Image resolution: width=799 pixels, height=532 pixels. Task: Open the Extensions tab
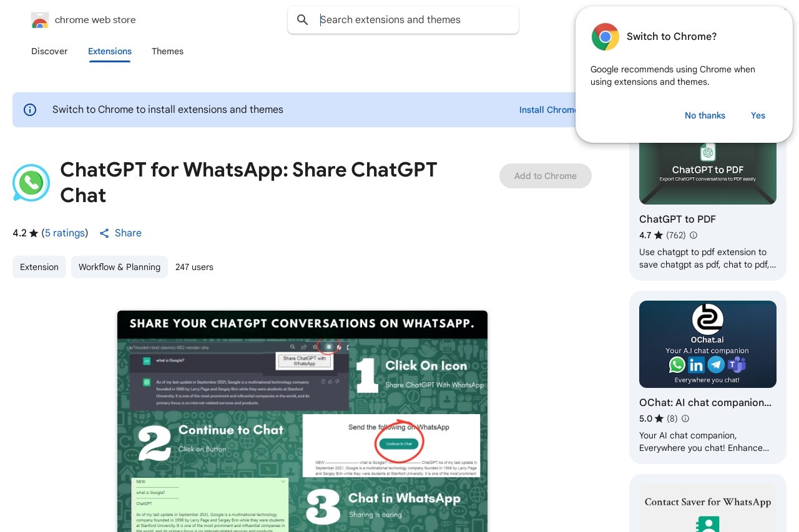[110, 51]
